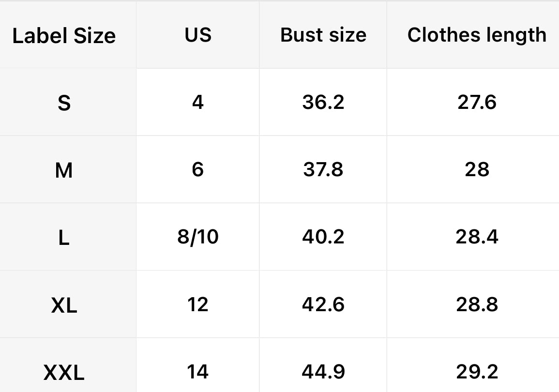Click the 44.9 bust size value
559x392 pixels.
(x=323, y=372)
